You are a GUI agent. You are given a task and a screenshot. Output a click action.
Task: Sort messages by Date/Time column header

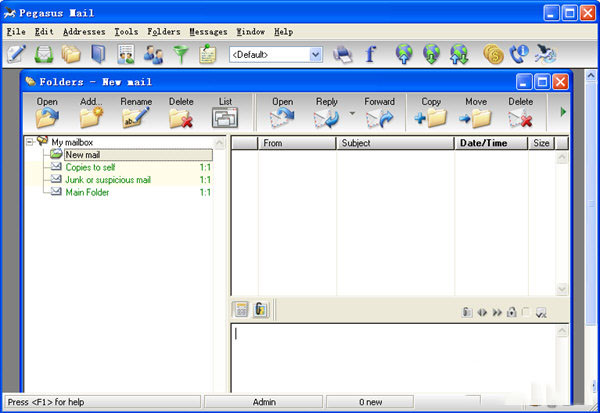point(484,143)
